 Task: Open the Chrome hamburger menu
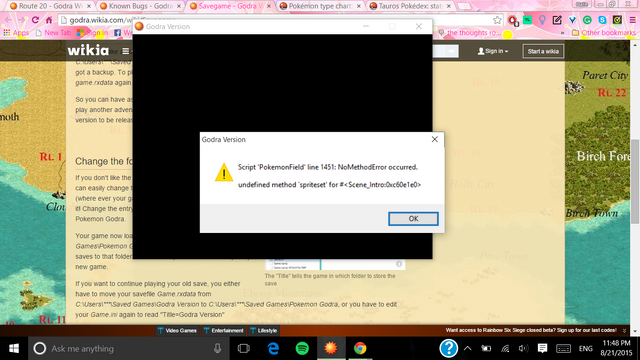coord(632,20)
